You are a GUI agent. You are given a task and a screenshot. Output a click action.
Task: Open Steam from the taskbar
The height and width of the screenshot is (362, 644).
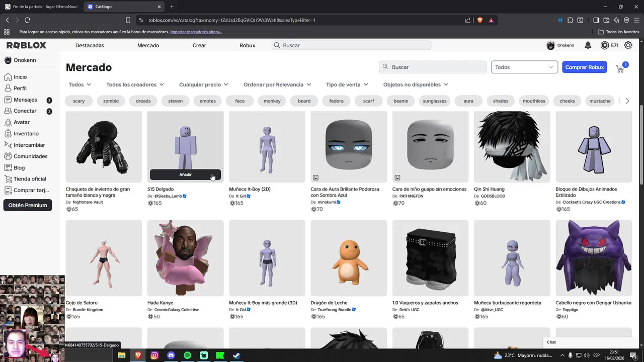tap(236, 355)
